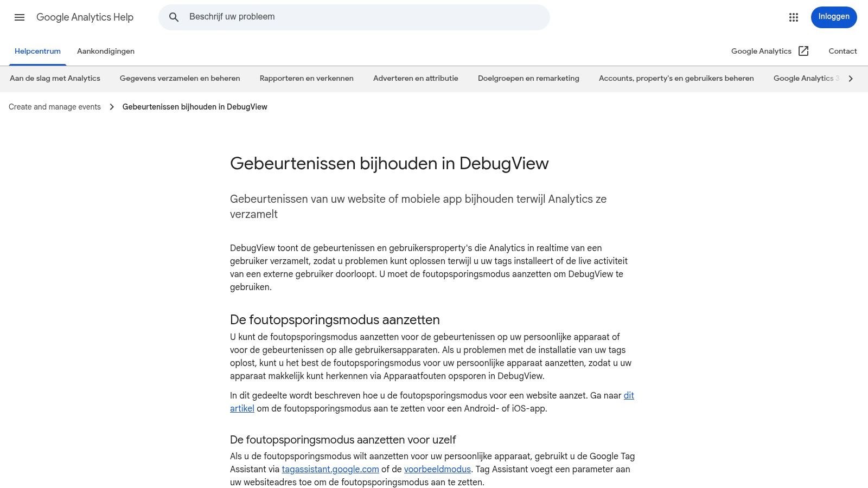Open 'Gegevens verzamelen en beheren' category
868x488 pixels.
(180, 79)
